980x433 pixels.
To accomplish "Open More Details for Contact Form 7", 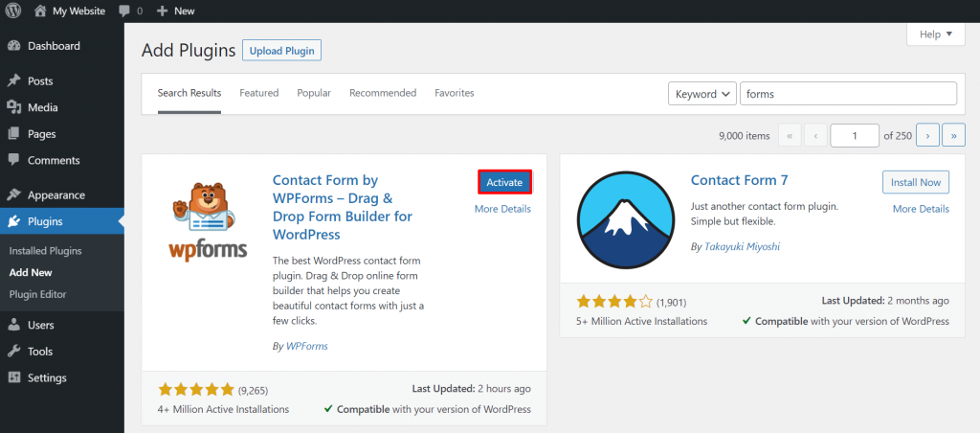I will (921, 209).
